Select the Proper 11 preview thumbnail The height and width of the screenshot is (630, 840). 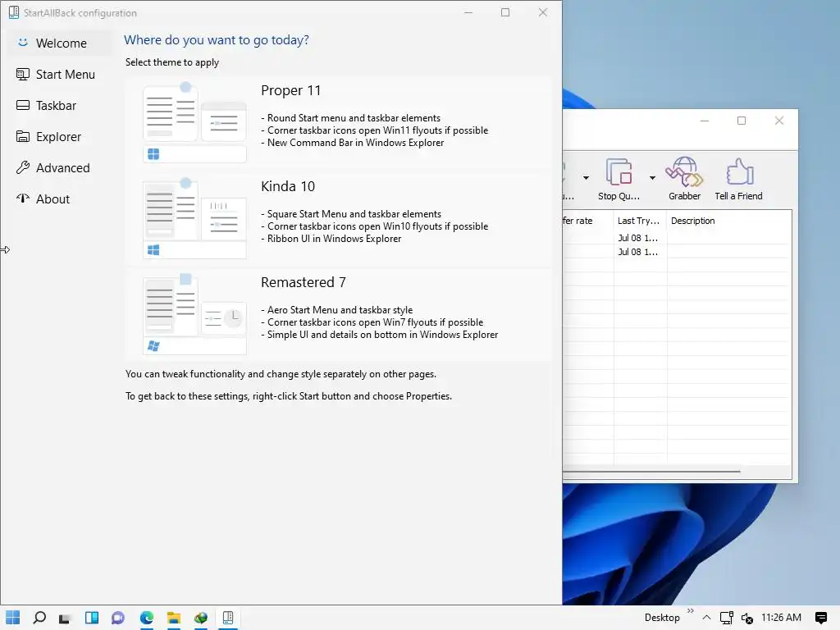point(194,123)
